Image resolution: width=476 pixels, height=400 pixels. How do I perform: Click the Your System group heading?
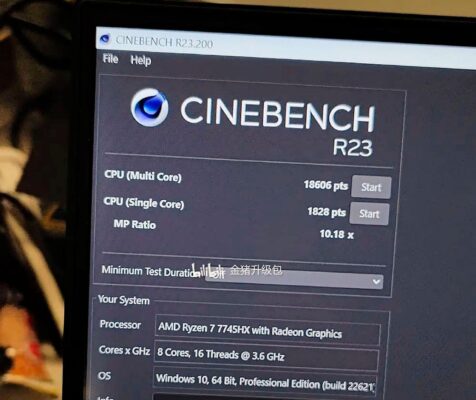click(x=124, y=300)
